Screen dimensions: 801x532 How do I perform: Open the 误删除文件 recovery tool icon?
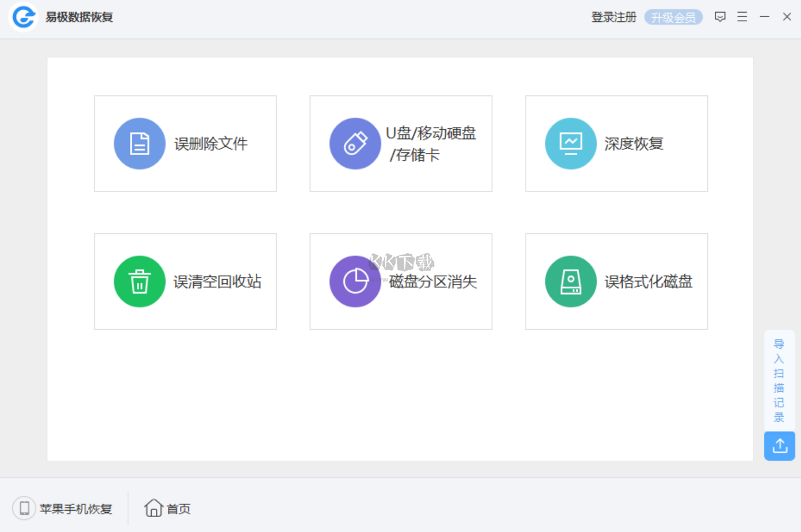(139, 144)
